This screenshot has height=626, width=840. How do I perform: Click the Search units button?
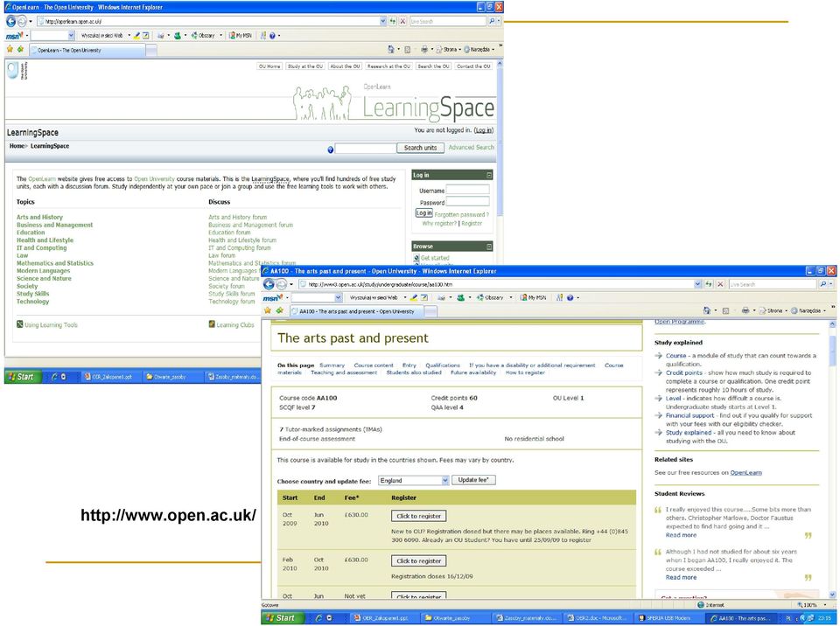421,148
